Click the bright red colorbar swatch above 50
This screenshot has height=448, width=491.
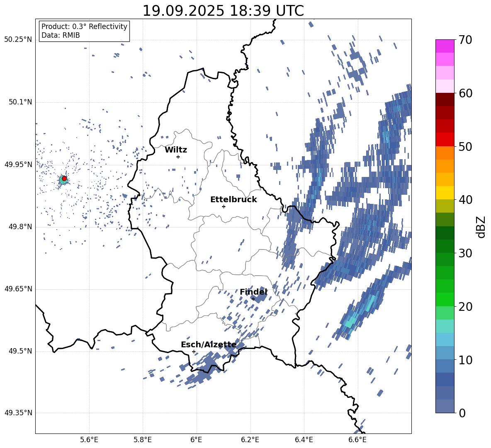point(445,140)
